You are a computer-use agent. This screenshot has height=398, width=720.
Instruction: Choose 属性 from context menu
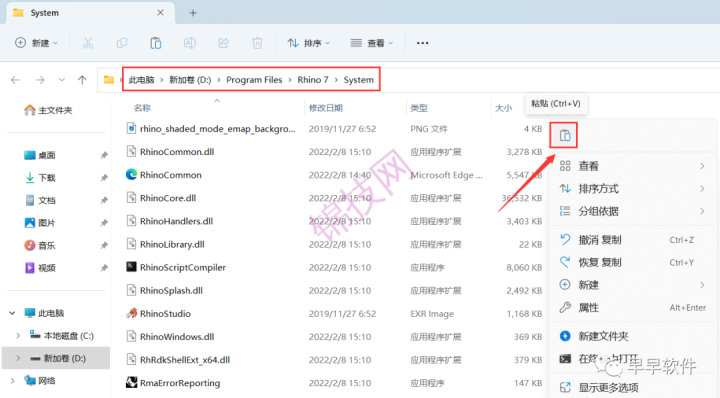632,308
